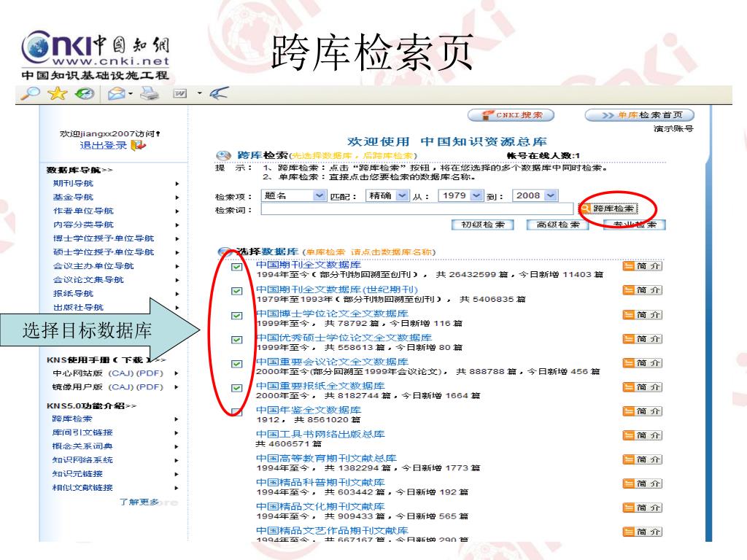Open 简介 for 中国重要报纸全文数据库
747x560 pixels.
click(642, 387)
